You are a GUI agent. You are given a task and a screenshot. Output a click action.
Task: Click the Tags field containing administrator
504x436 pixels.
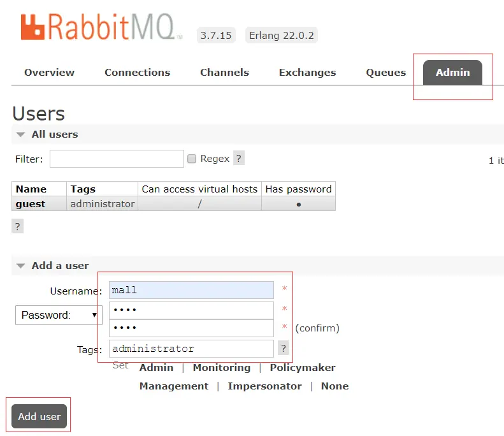coord(191,349)
